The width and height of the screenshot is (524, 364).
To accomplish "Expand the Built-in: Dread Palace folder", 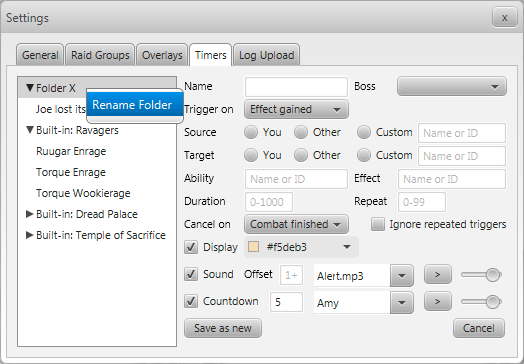I will point(30,214).
